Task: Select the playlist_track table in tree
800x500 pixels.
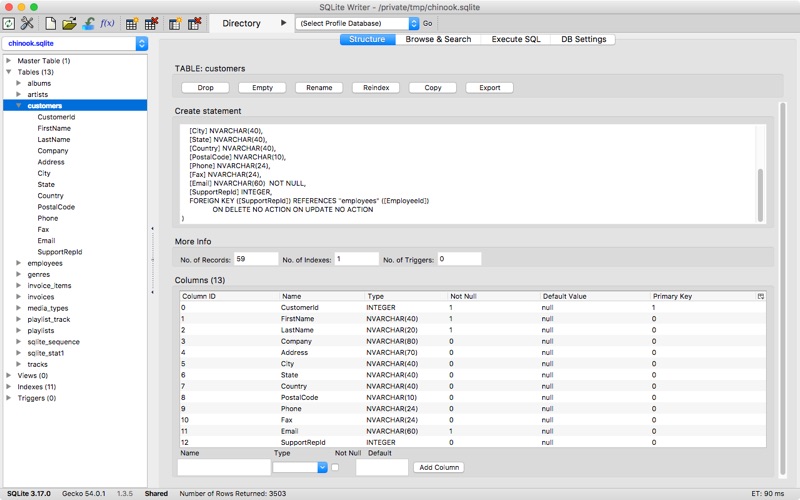Action: (x=49, y=319)
